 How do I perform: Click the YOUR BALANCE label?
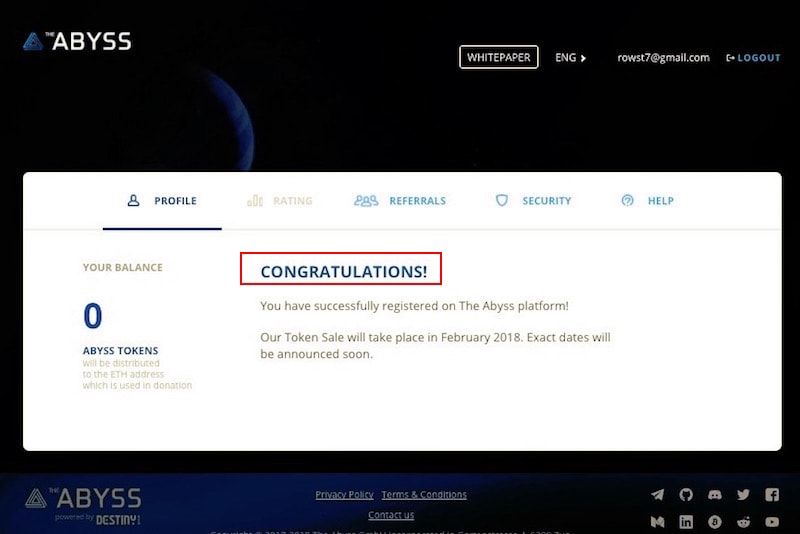tap(123, 267)
